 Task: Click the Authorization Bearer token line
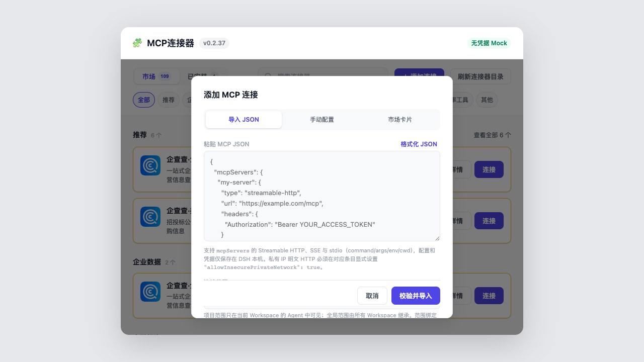pyautogui.click(x=300, y=224)
